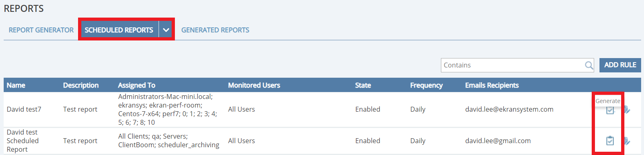Viewport: 644px width, 155px height.
Task: Sort by the Monitored Users column header
Action: coord(254,85)
